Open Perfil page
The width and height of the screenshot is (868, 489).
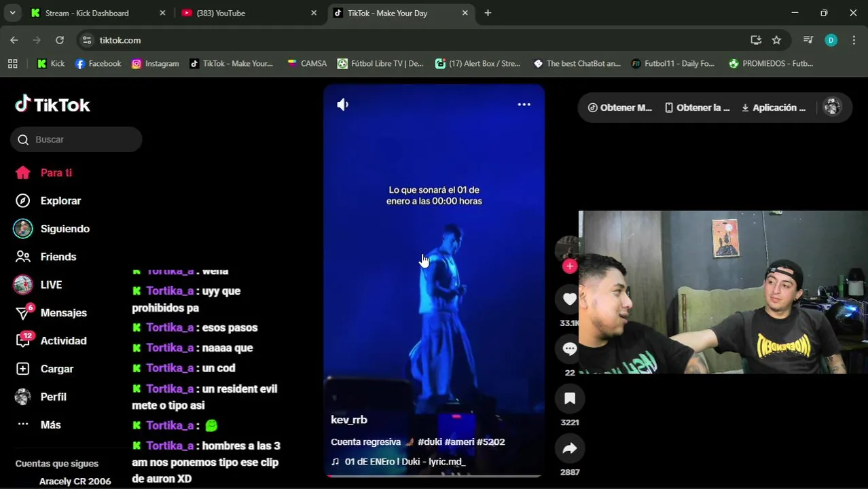tap(41, 397)
